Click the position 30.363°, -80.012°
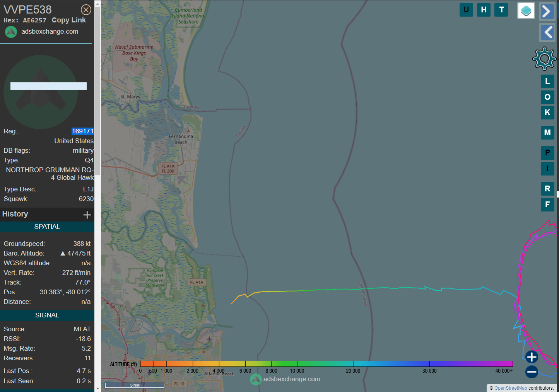 pyautogui.click(x=65, y=292)
